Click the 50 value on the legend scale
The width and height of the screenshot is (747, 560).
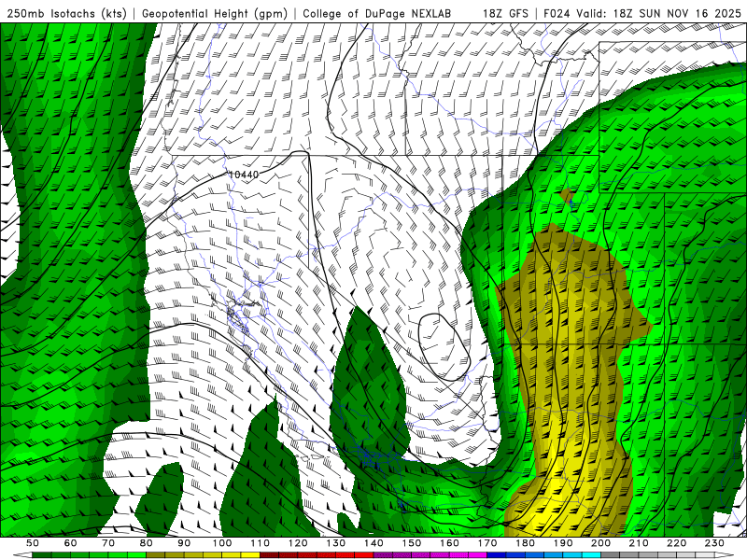33,543
